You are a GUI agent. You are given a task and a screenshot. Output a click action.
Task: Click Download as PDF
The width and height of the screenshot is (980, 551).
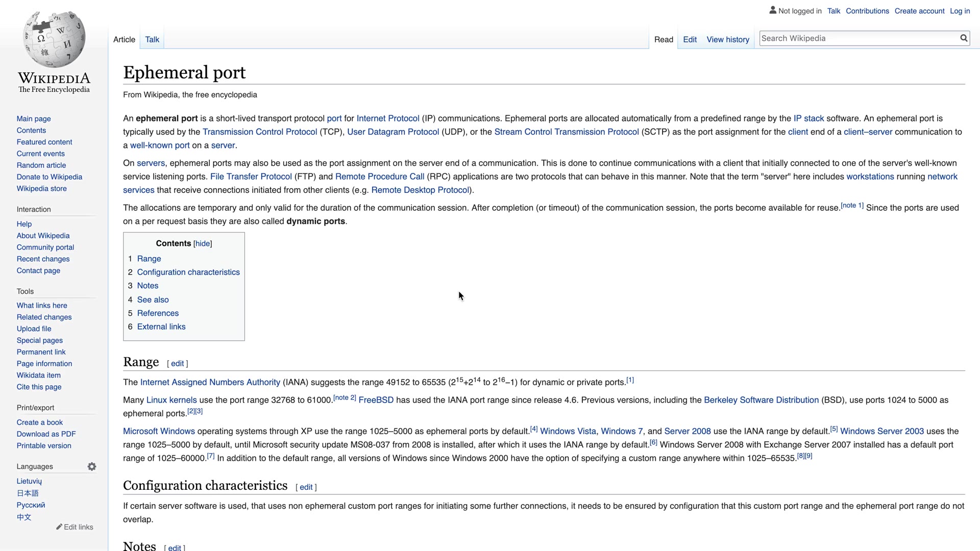point(46,434)
